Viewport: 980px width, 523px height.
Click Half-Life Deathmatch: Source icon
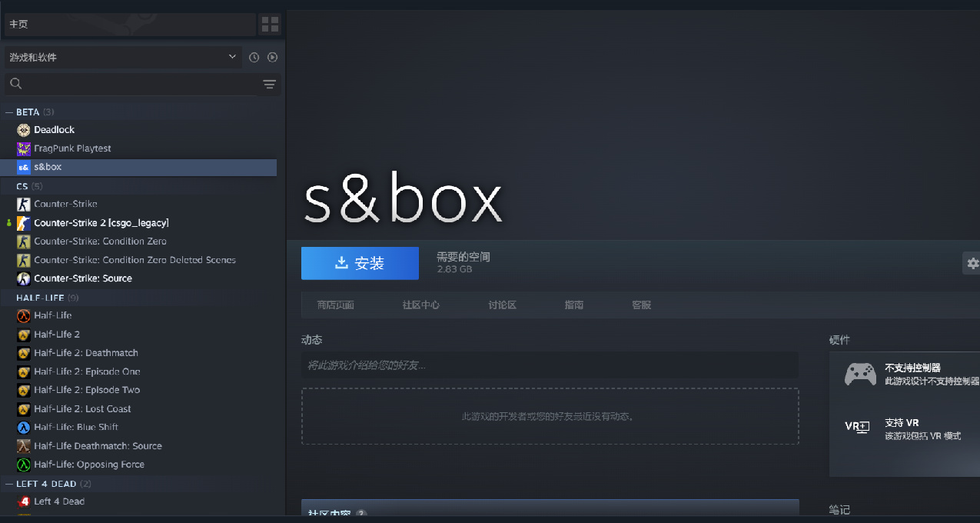click(x=24, y=446)
